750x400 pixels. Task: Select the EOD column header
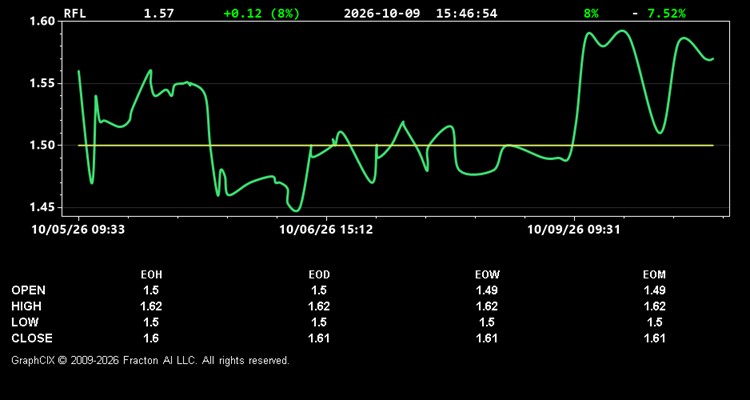(319, 275)
